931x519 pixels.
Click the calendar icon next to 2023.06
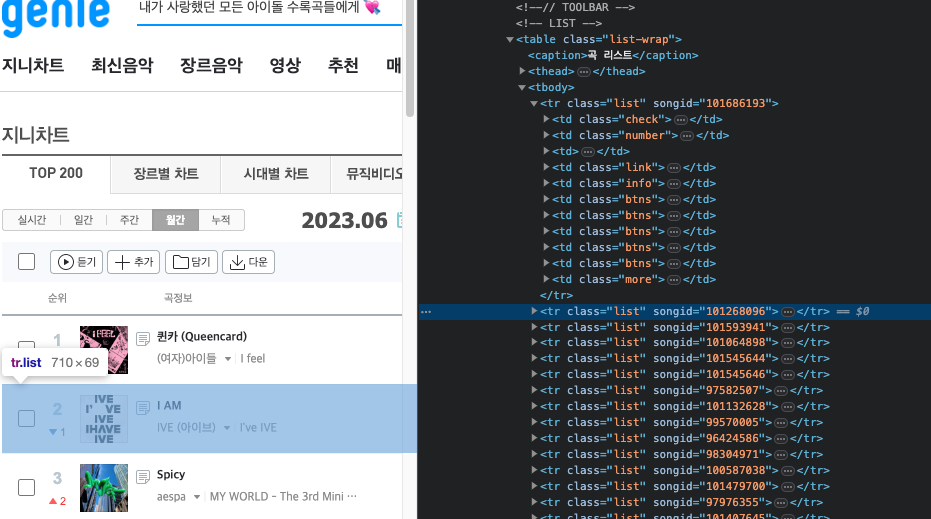pyautogui.click(x=400, y=220)
